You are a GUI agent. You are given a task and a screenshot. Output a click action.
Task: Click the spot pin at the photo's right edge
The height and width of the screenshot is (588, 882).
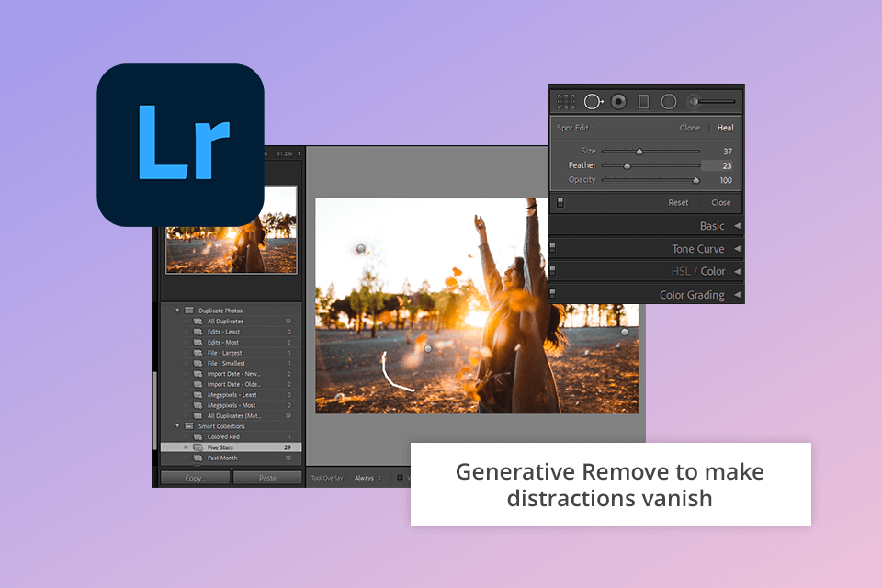[625, 332]
